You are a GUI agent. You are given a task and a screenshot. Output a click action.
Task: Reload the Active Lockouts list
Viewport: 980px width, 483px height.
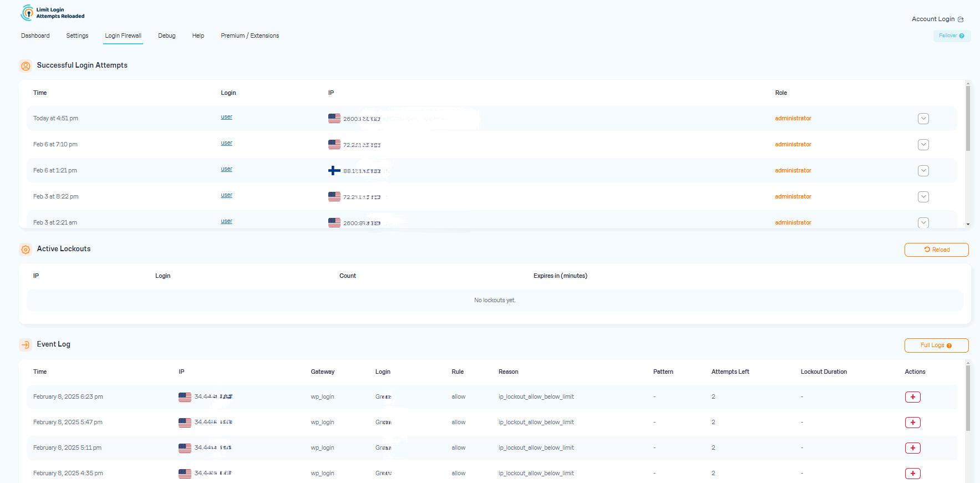point(936,250)
